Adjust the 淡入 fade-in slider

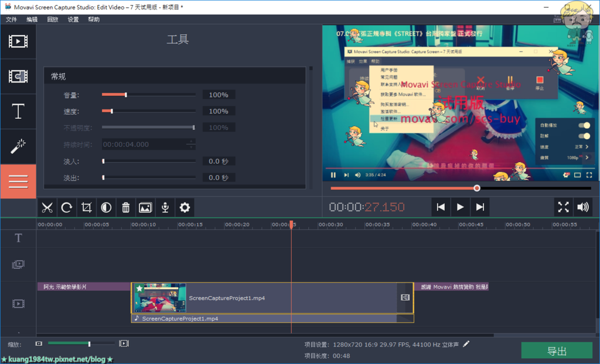(x=148, y=162)
